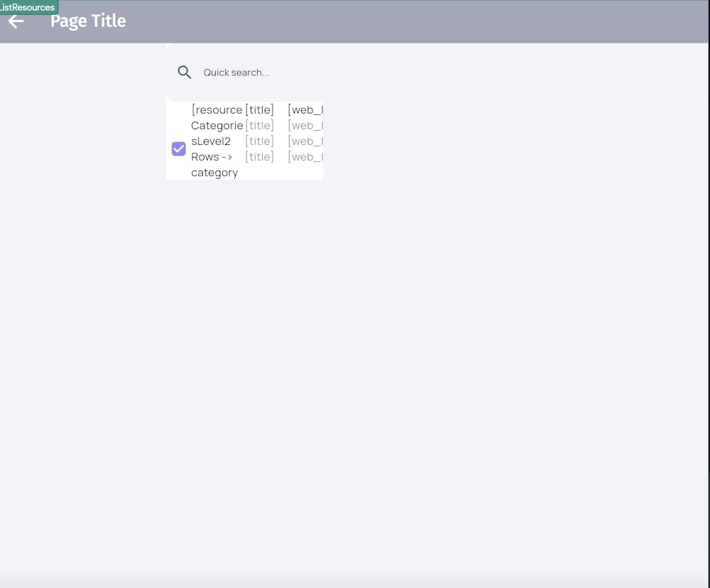This screenshot has width=710, height=588.
Task: Click the bold [title] header cell
Action: point(260,110)
